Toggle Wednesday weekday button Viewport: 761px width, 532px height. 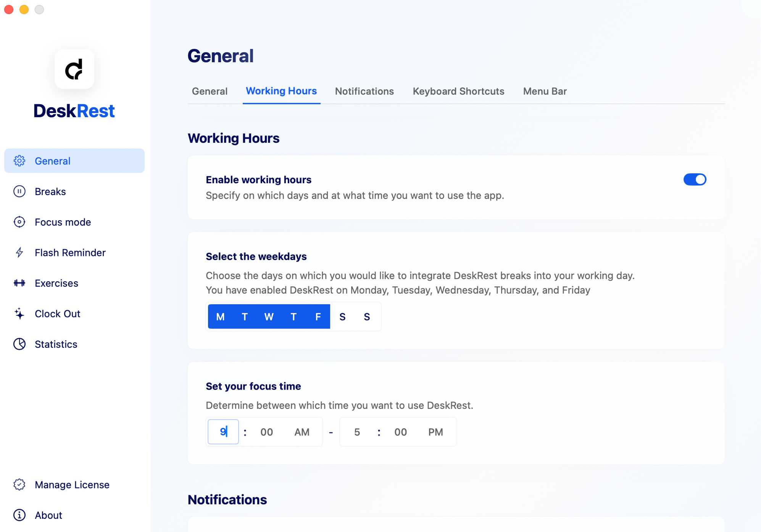269,316
